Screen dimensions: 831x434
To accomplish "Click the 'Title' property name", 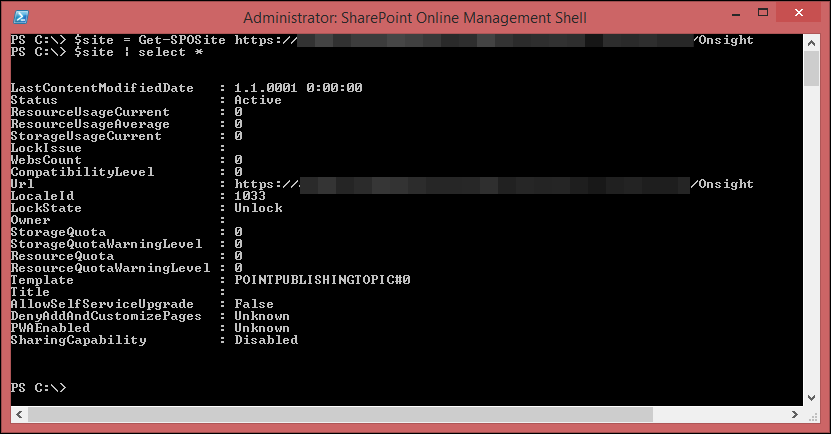I will point(30,292).
